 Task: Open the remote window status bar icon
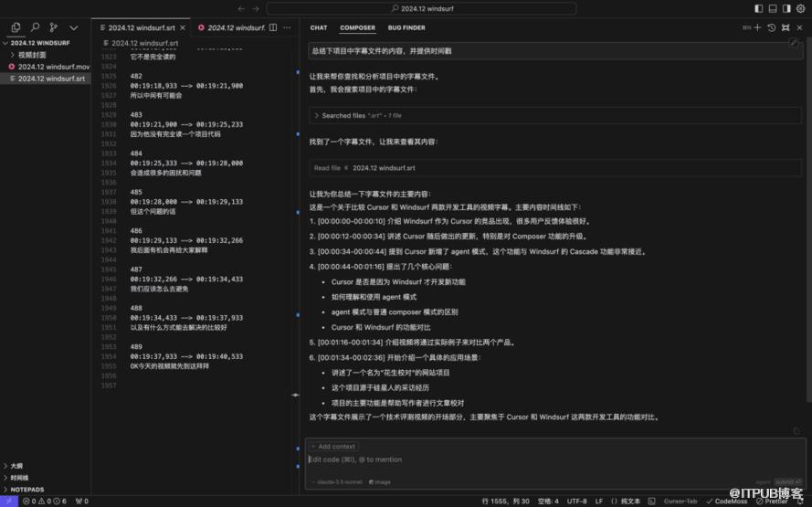tap(9, 501)
